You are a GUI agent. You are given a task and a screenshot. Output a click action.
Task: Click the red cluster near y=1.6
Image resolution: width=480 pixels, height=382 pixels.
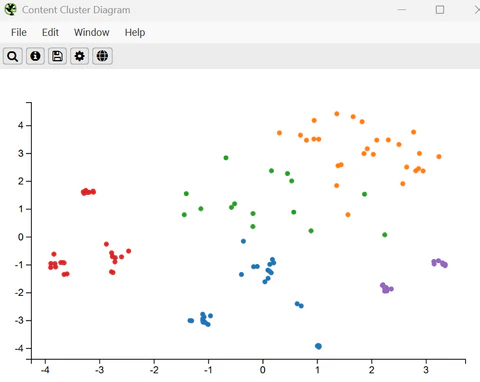(x=88, y=192)
